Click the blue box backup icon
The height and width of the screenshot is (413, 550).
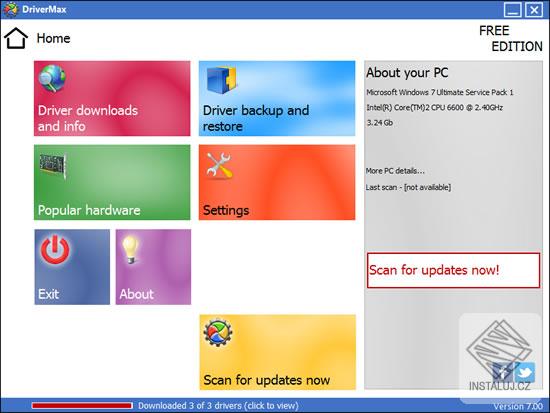point(221,80)
